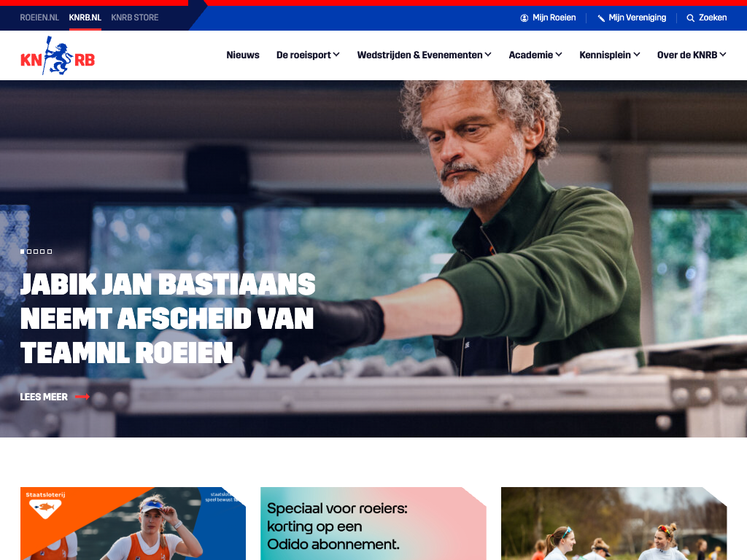
Task: Open the Odido korting promo card
Action: (373, 524)
